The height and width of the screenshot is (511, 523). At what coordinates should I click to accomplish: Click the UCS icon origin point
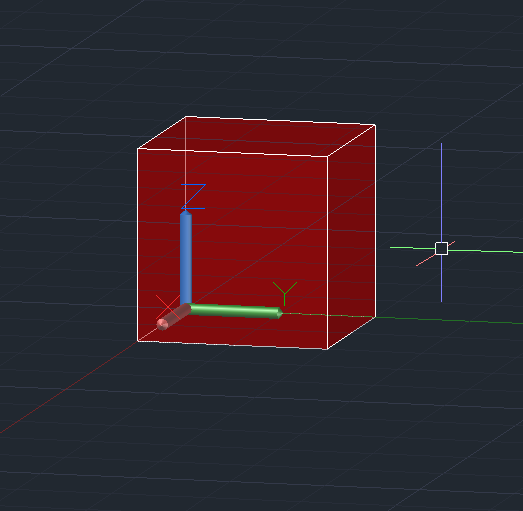pyautogui.click(x=186, y=306)
